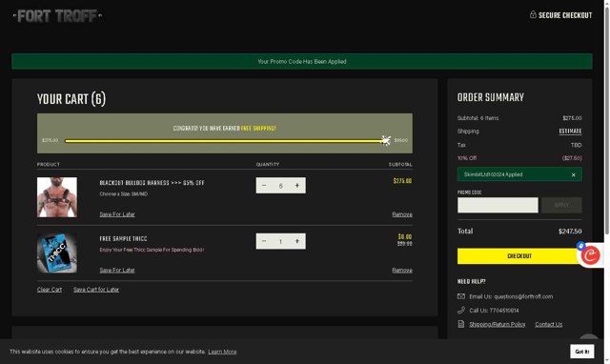Click the Email Us questions@forttroff.com text

pyautogui.click(x=511, y=296)
